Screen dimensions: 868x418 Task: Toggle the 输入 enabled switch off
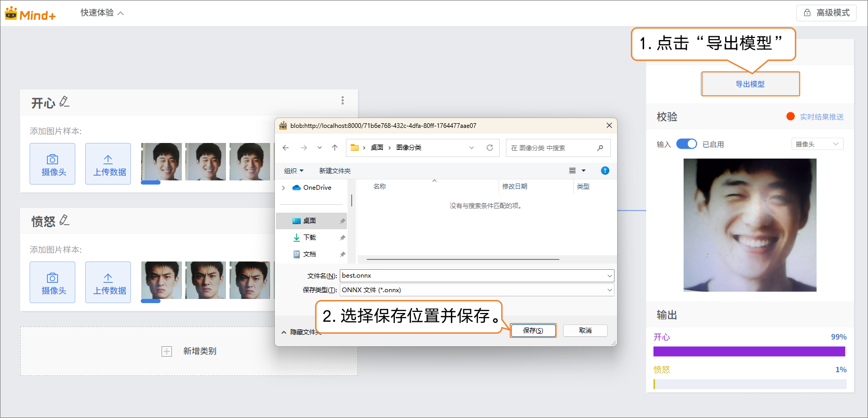pos(686,144)
